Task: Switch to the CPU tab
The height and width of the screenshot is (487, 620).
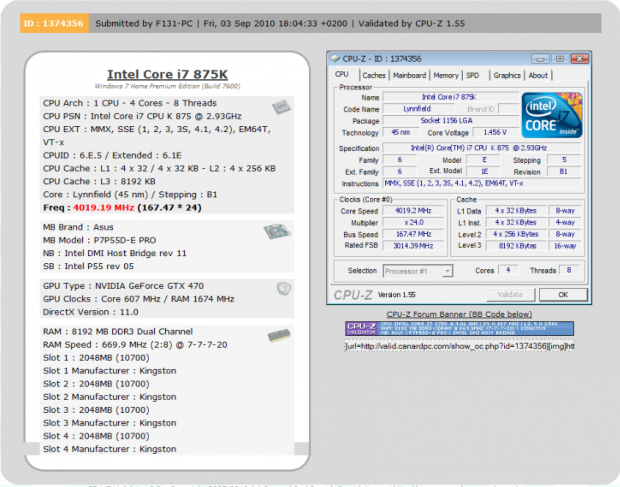Action: 342,74
